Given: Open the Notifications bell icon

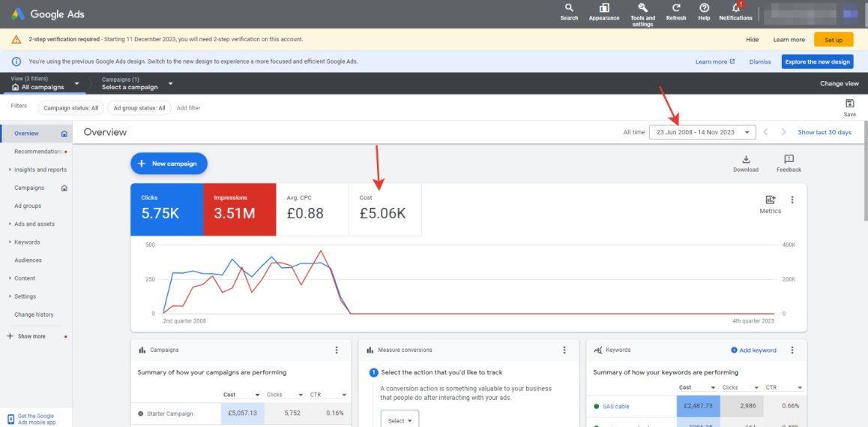Looking at the screenshot, I should [735, 8].
